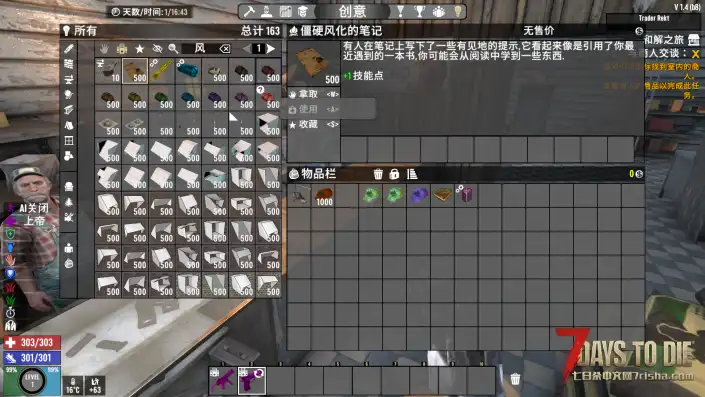Viewport: 705px width, 397px height.
Task: Click the stopwatch buff icon
Action: click(10, 312)
